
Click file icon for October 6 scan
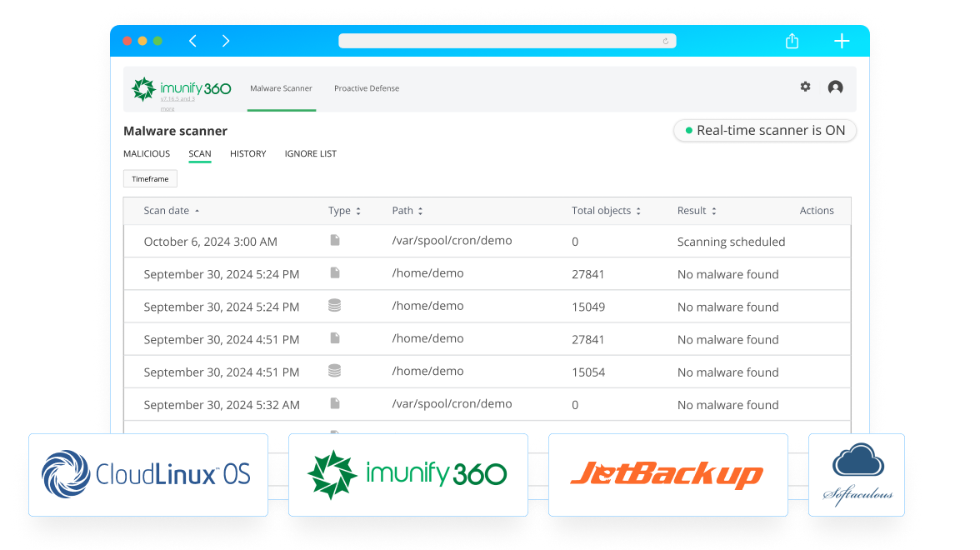point(335,240)
